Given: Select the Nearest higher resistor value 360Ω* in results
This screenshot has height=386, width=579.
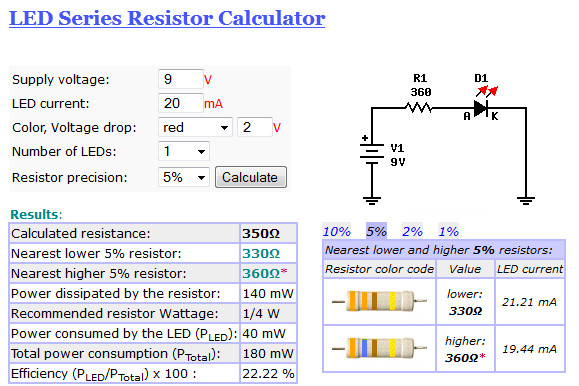Looking at the screenshot, I should (265, 273).
